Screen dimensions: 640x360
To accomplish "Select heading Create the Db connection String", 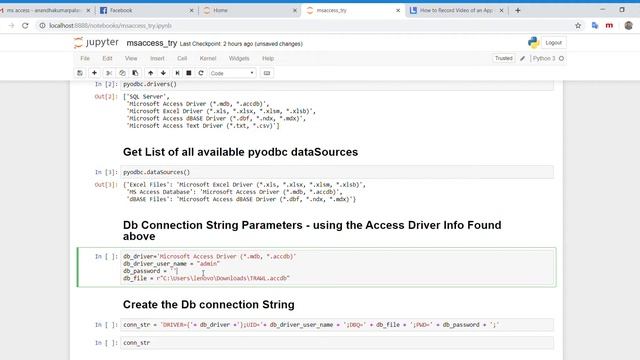I will coord(209,305).
